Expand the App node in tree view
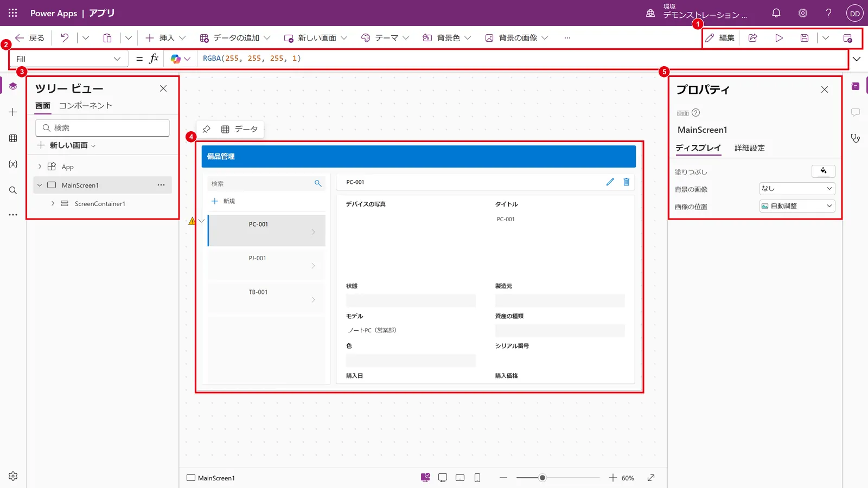Viewport: 868px width, 488px height. 40,167
